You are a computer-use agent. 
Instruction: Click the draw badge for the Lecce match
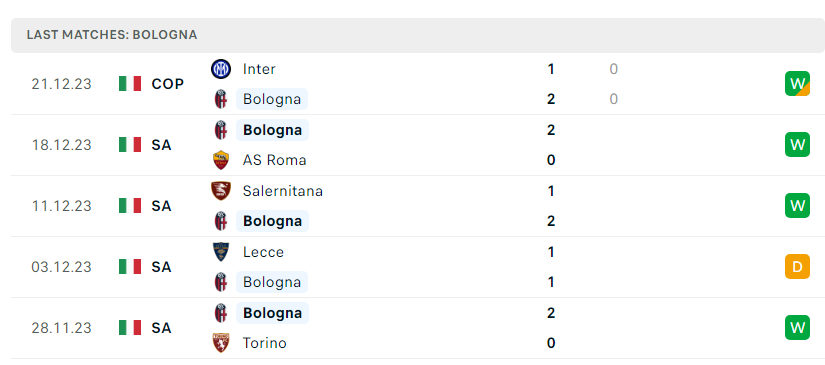797,267
